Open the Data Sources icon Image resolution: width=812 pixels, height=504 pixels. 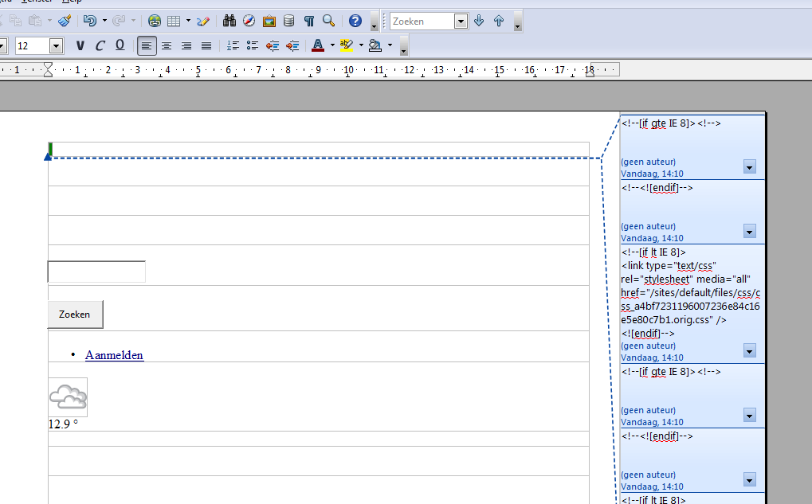pos(288,21)
